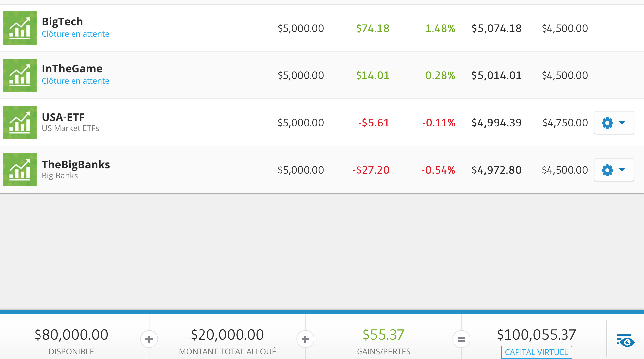Select the TheBigBanks portfolio title
644x359 pixels.
point(76,165)
